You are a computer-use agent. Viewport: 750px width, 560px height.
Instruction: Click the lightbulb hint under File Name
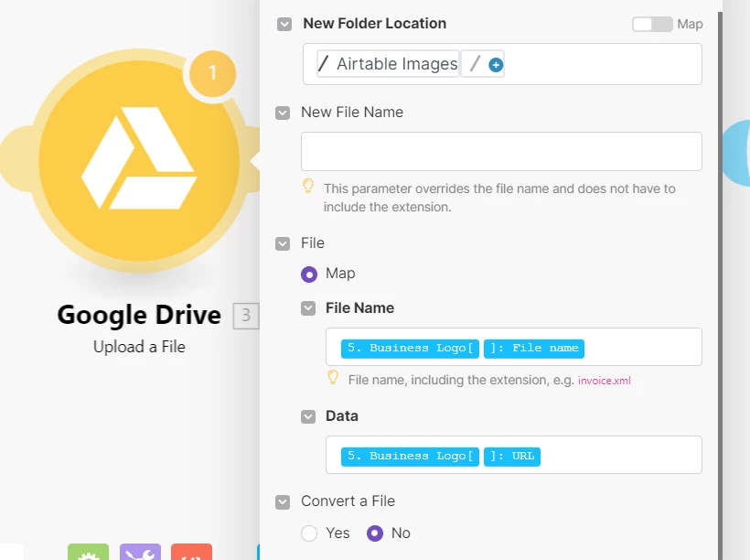pyautogui.click(x=333, y=377)
